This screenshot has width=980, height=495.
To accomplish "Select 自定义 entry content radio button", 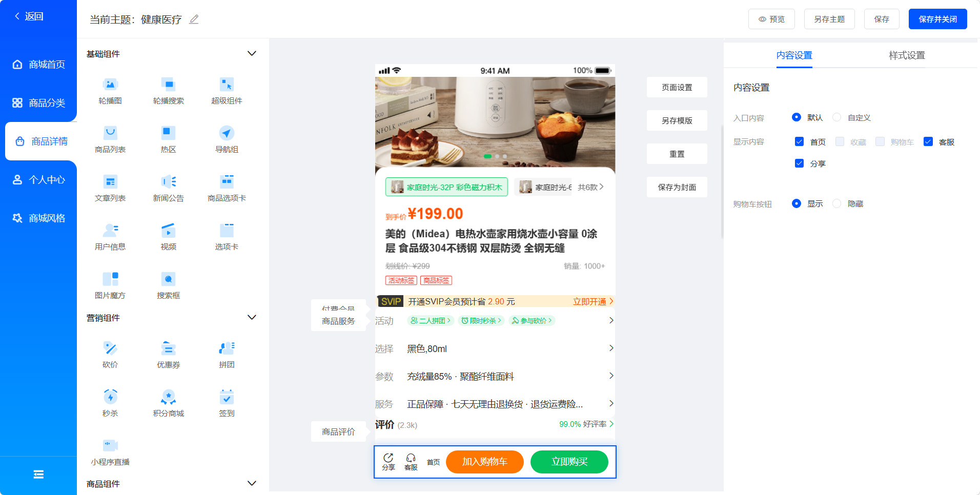I will pos(836,117).
